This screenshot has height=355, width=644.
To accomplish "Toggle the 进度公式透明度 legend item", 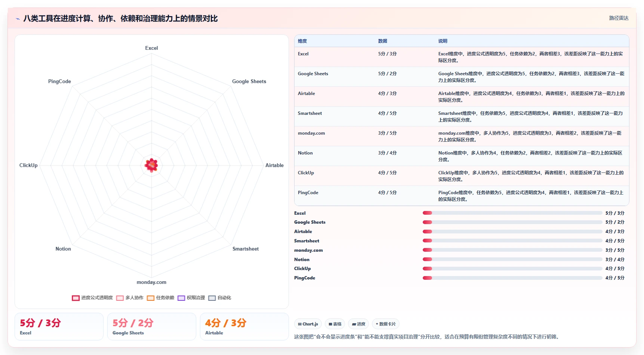I will click(92, 298).
